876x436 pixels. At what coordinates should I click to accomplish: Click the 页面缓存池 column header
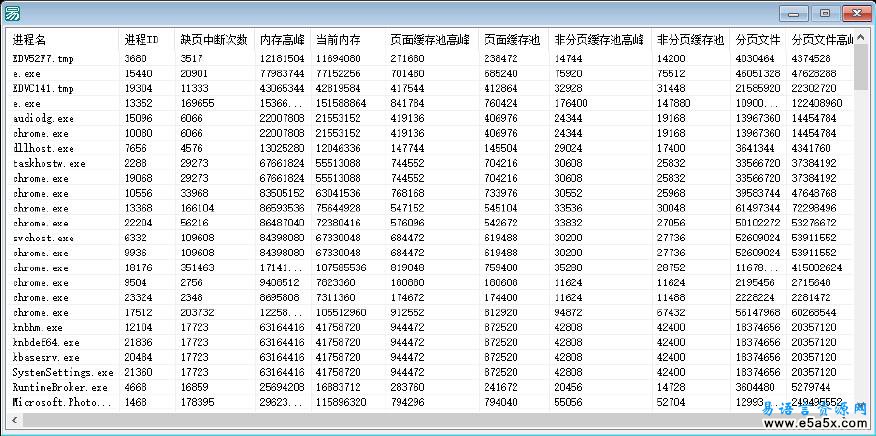pyautogui.click(x=513, y=40)
